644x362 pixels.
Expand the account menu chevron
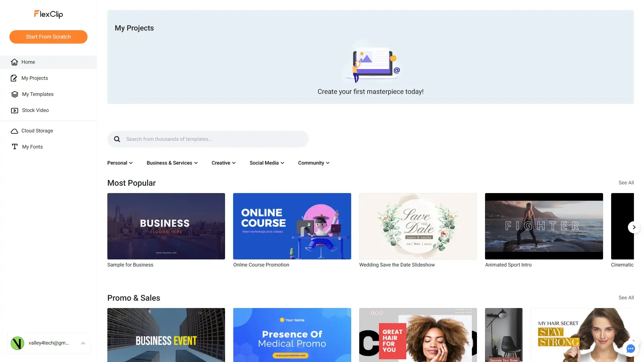[x=83, y=343]
